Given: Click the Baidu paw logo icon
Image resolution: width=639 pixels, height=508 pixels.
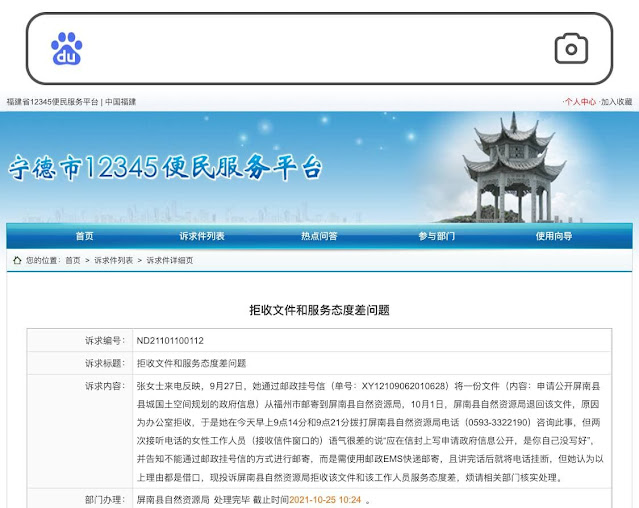Looking at the screenshot, I should pos(67,48).
